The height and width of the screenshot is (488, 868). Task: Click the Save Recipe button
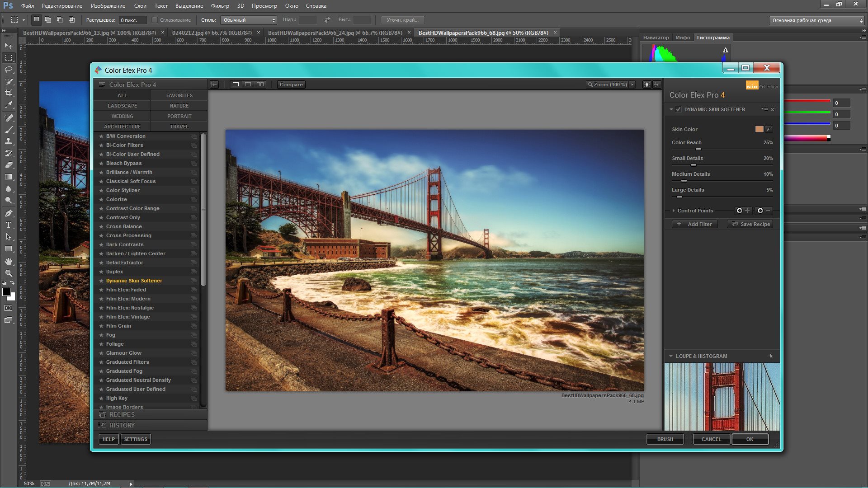click(x=751, y=224)
